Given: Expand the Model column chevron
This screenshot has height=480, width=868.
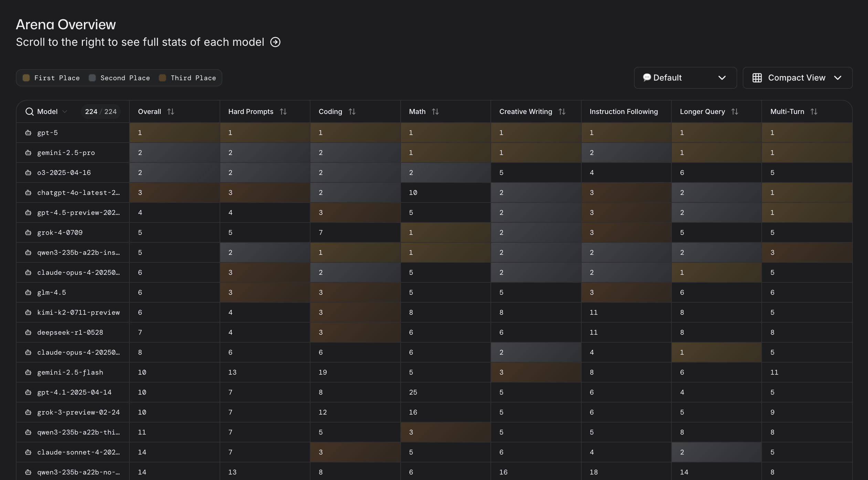Looking at the screenshot, I should click(65, 112).
